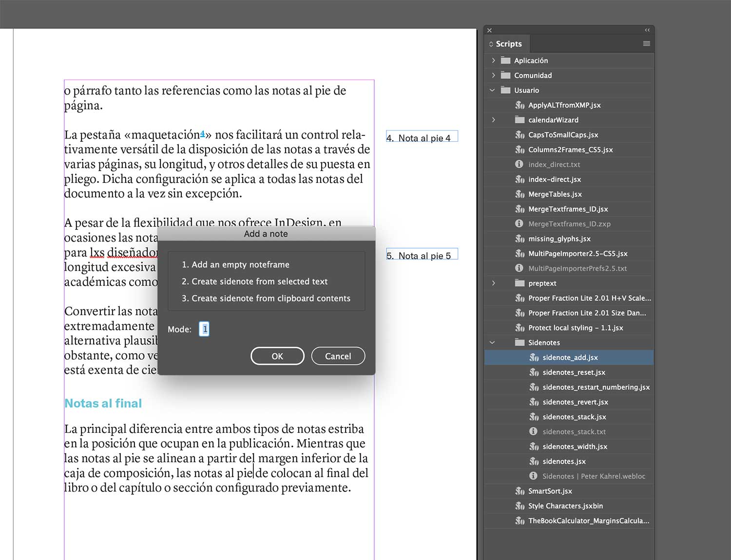The image size is (731, 560).
Task: Collapse the Usuario folder
Action: pyautogui.click(x=492, y=90)
